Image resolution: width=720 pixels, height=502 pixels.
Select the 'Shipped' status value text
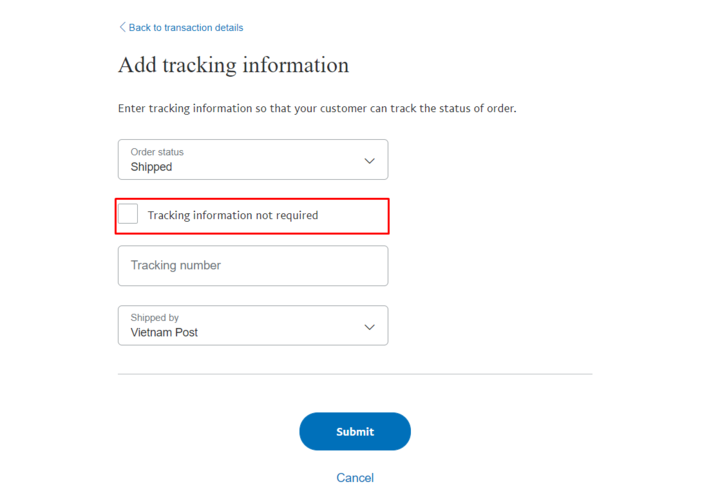[x=151, y=168]
